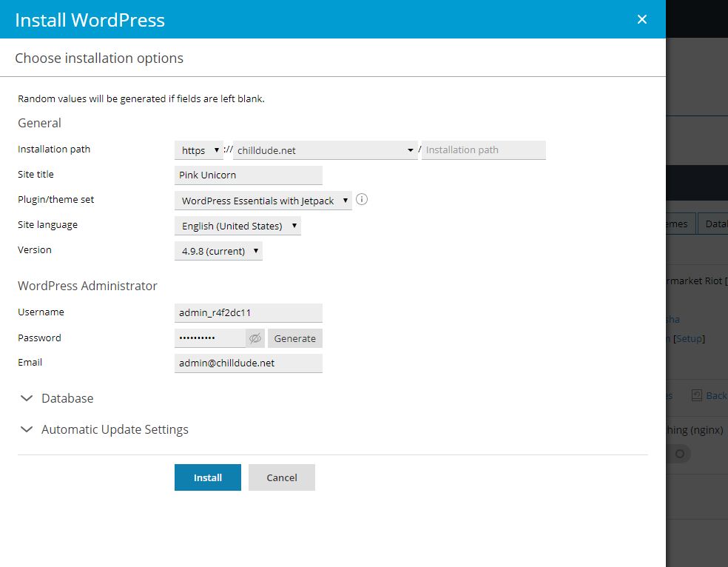728x567 pixels.
Task: Open the Site language dropdown
Action: (237, 226)
